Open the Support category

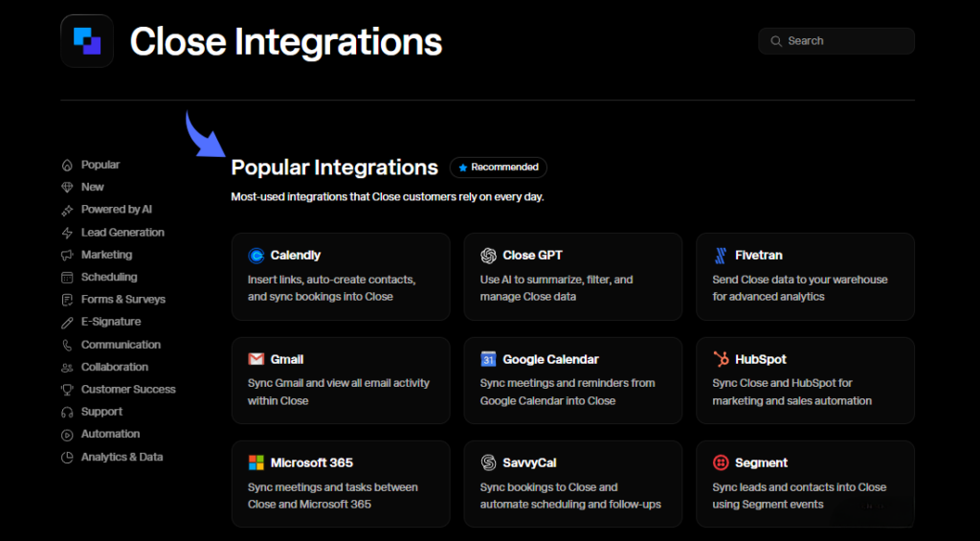click(101, 412)
